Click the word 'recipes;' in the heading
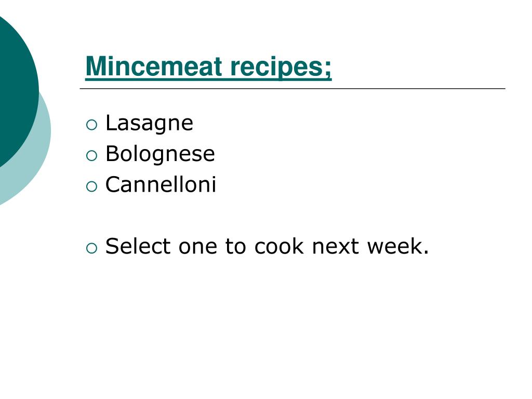This screenshot has width=532, height=399. pos(281,68)
